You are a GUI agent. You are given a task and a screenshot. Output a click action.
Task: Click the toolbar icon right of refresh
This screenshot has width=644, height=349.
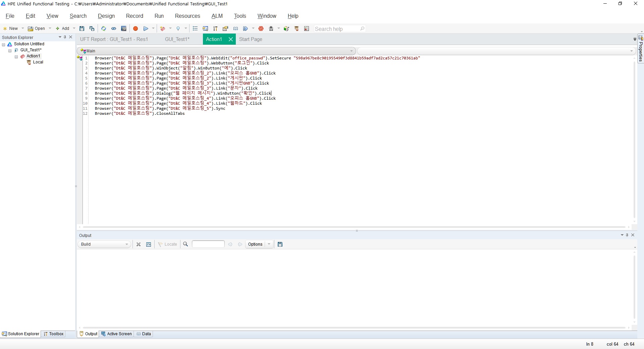114,29
